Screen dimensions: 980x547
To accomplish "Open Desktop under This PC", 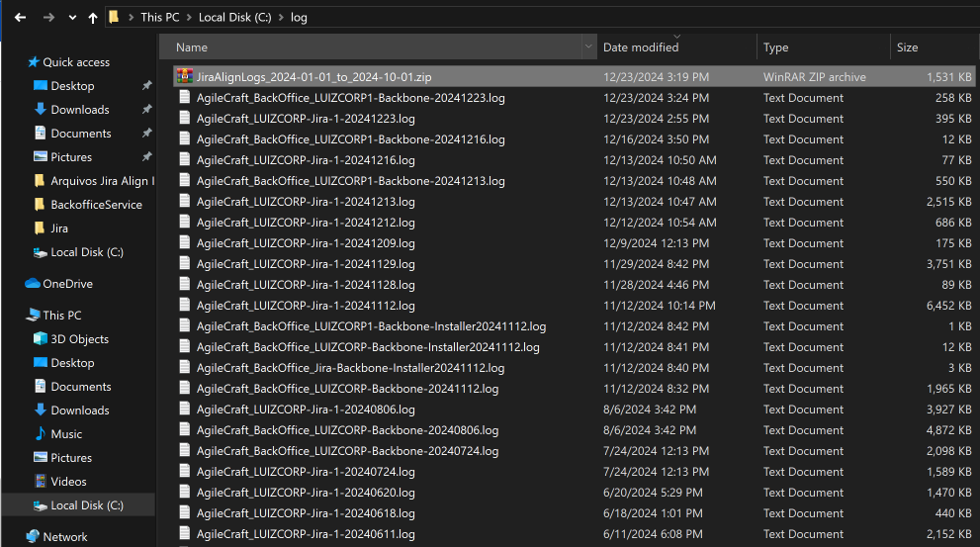I will point(72,363).
